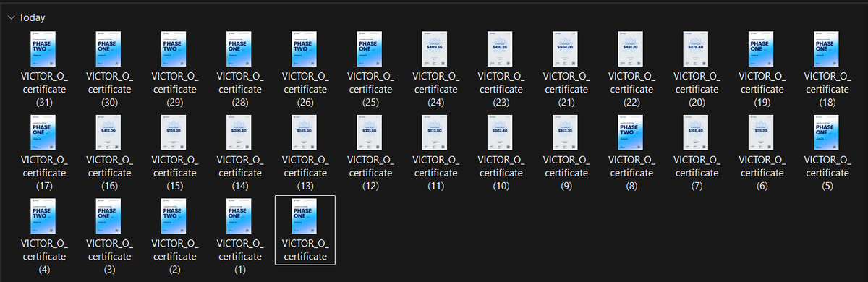Viewport: 868px width, 282px height.
Task: Select VICTOR_O_certificate (24) thumbnail with $409.56
Action: (435, 48)
